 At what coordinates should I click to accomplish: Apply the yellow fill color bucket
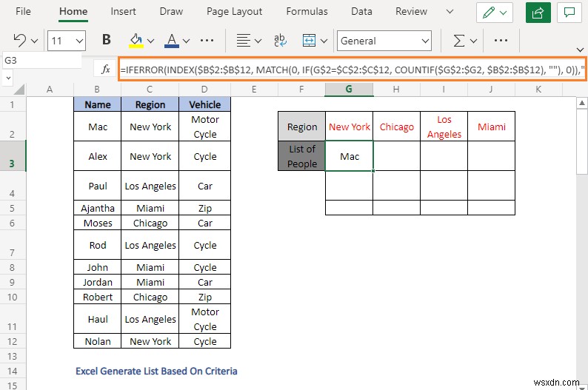click(136, 41)
